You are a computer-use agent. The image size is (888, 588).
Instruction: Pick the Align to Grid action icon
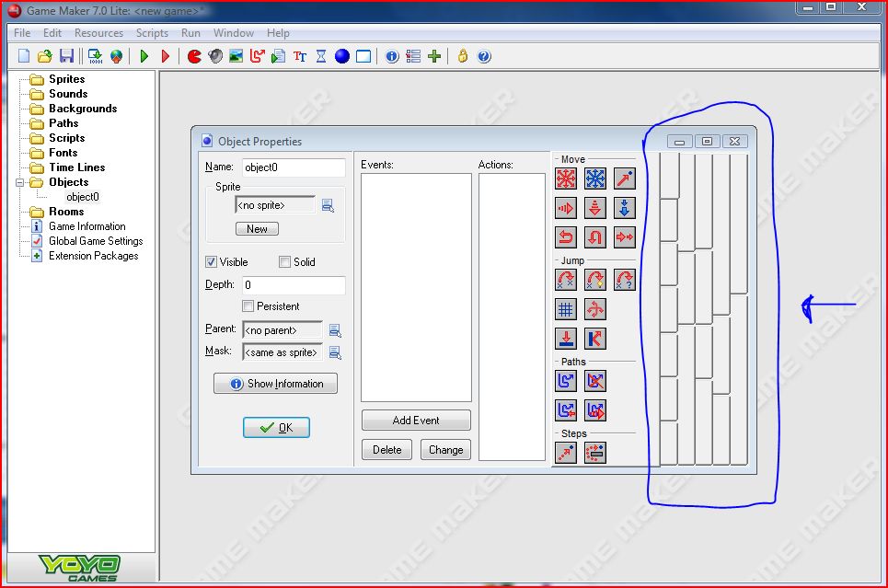pos(567,309)
